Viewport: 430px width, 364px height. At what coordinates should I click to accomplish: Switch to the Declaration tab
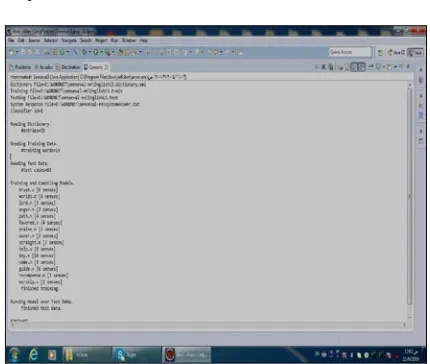pyautogui.click(x=68, y=67)
